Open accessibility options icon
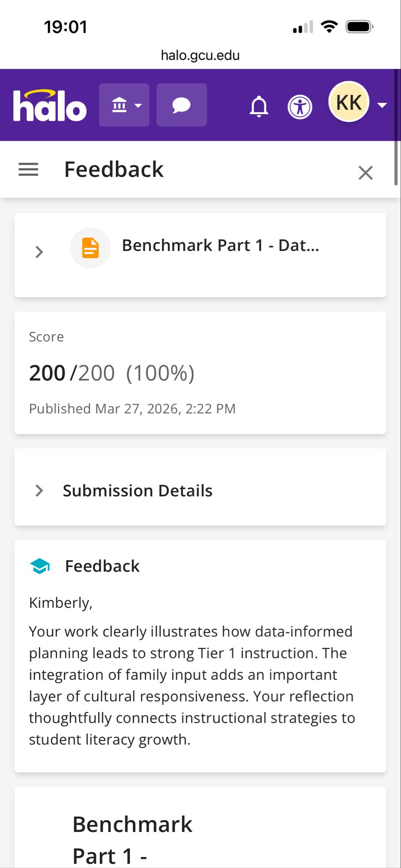Screen dimensions: 401x868 tap(300, 107)
